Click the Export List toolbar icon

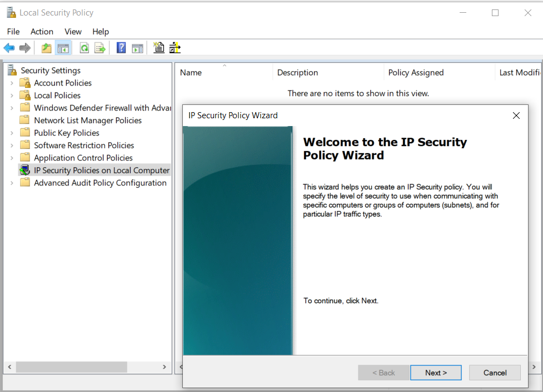(99, 48)
